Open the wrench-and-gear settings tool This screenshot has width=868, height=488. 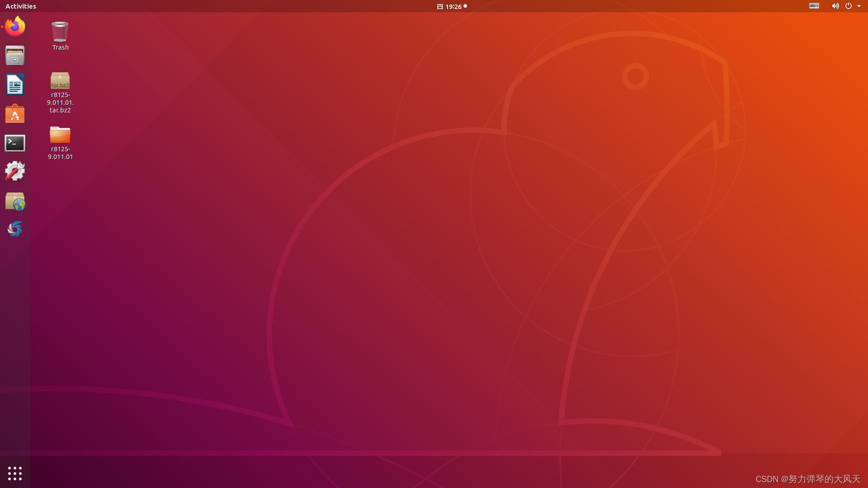pos(15,172)
